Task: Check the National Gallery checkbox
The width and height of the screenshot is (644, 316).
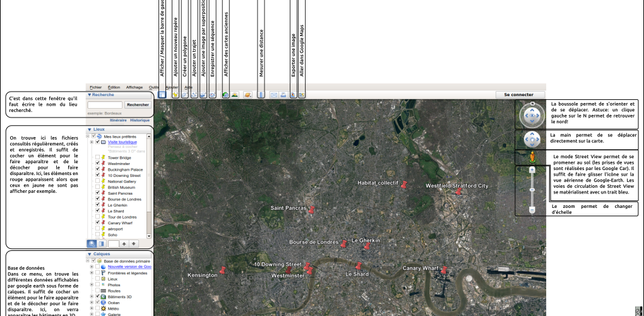Action: [x=97, y=181]
